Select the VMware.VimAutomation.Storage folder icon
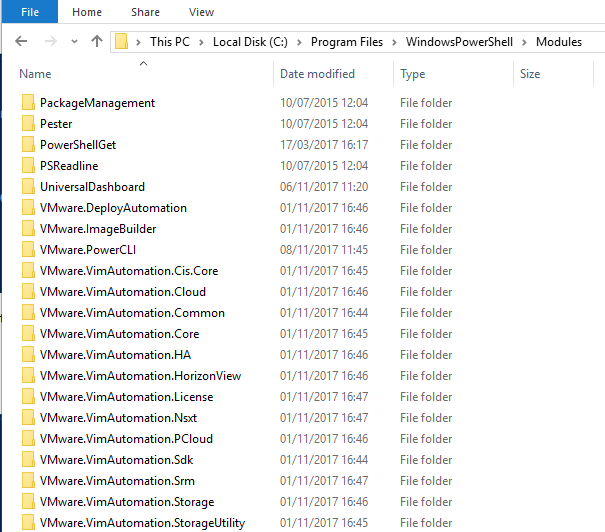Screen dimensions: 605x532 (x=28, y=502)
